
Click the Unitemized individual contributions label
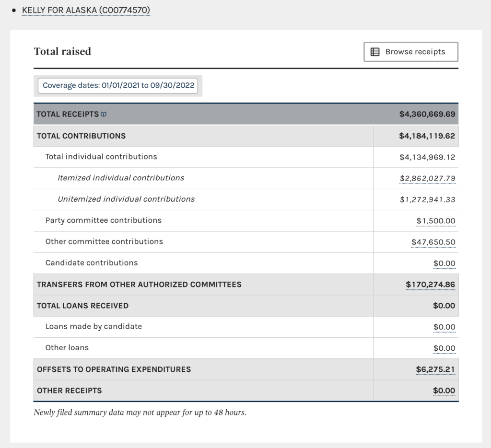coord(126,199)
